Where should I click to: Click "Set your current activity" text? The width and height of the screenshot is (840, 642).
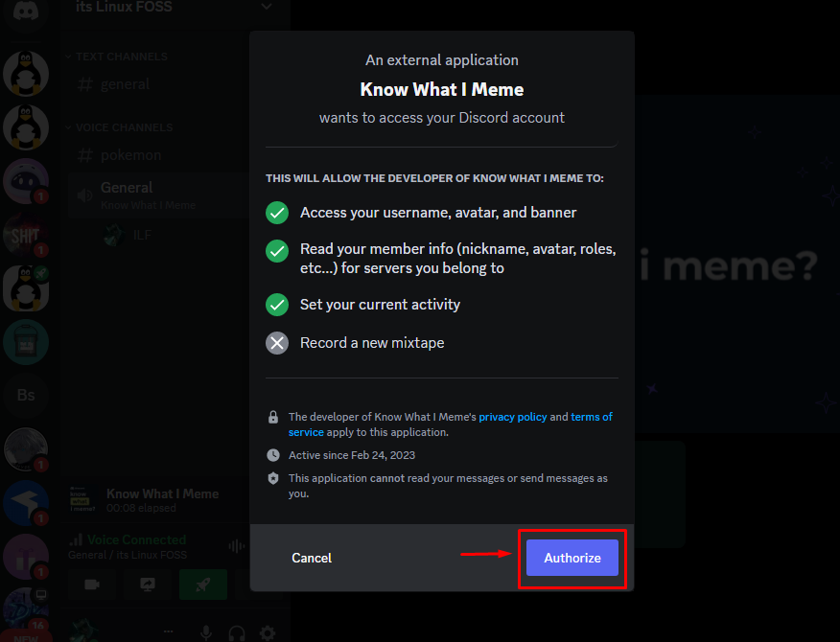[x=380, y=305]
